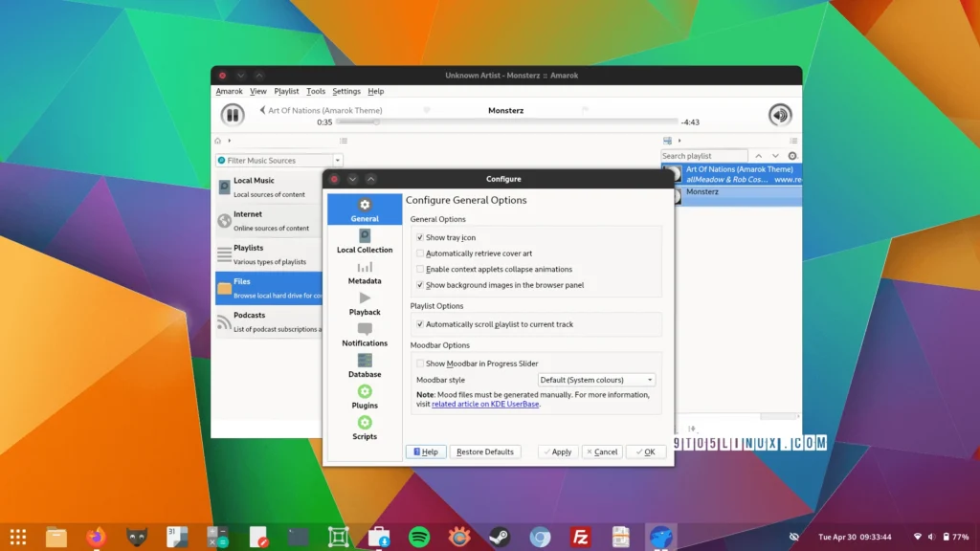Click the Search playlist field

(x=703, y=156)
